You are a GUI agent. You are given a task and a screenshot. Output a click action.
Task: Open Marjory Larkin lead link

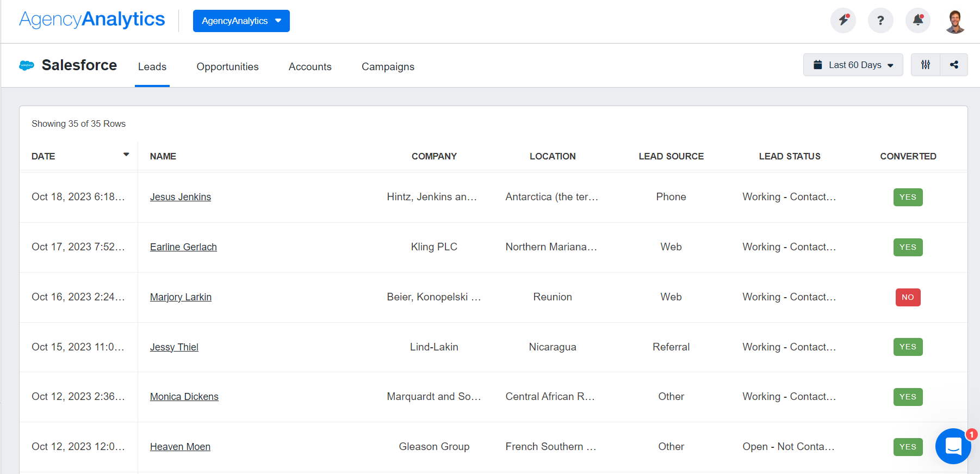tap(181, 297)
